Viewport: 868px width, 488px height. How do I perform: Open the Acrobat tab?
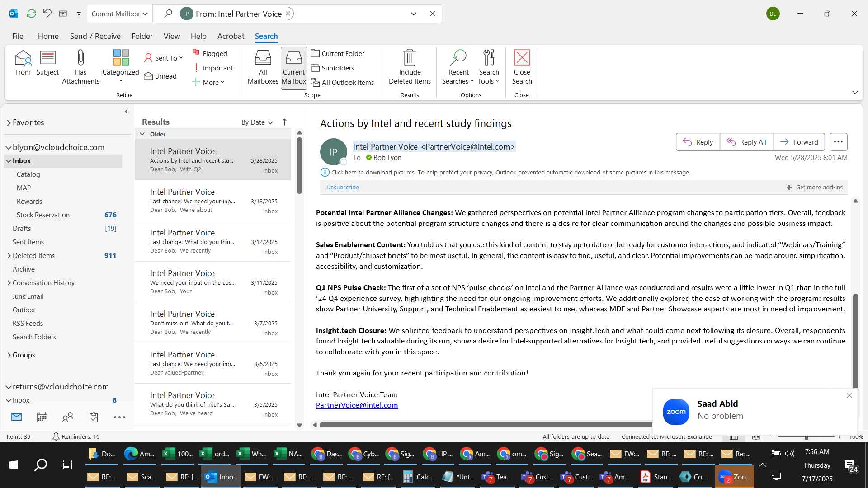point(231,36)
